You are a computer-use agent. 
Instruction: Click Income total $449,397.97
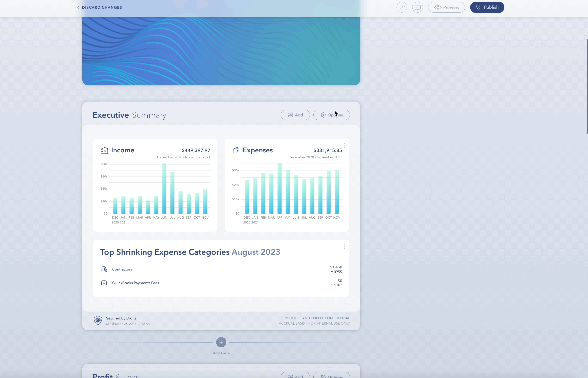[196, 150]
